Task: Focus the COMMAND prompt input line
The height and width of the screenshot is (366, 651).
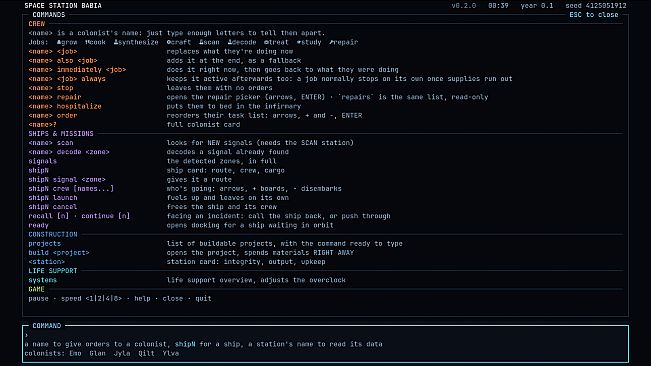Action: 326,335
